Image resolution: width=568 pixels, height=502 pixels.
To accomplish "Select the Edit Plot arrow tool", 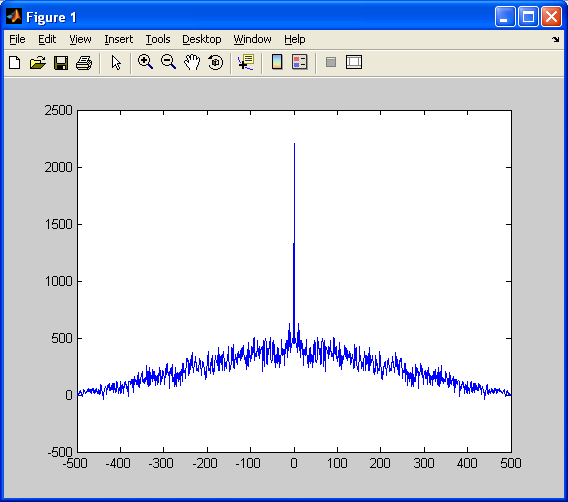I will [116, 63].
